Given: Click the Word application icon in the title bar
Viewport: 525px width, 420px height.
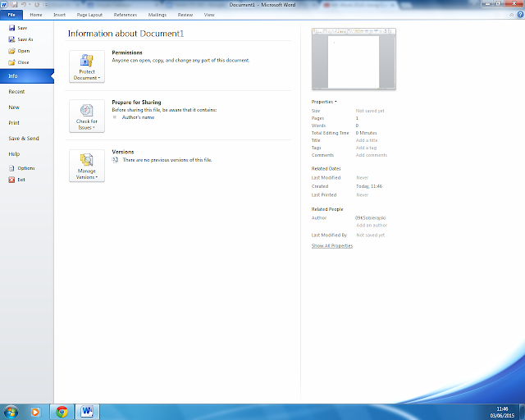Looking at the screenshot, I should (4, 5).
